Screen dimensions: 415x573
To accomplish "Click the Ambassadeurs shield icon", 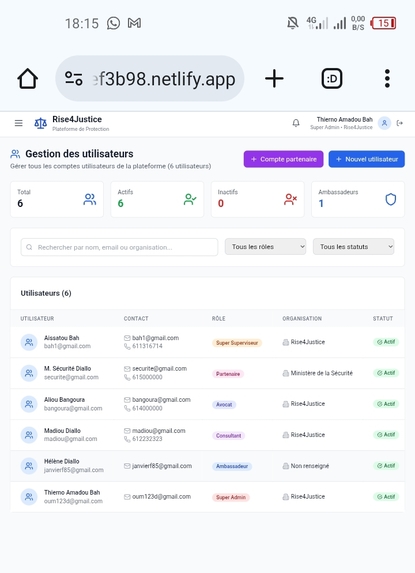I will tap(391, 199).
